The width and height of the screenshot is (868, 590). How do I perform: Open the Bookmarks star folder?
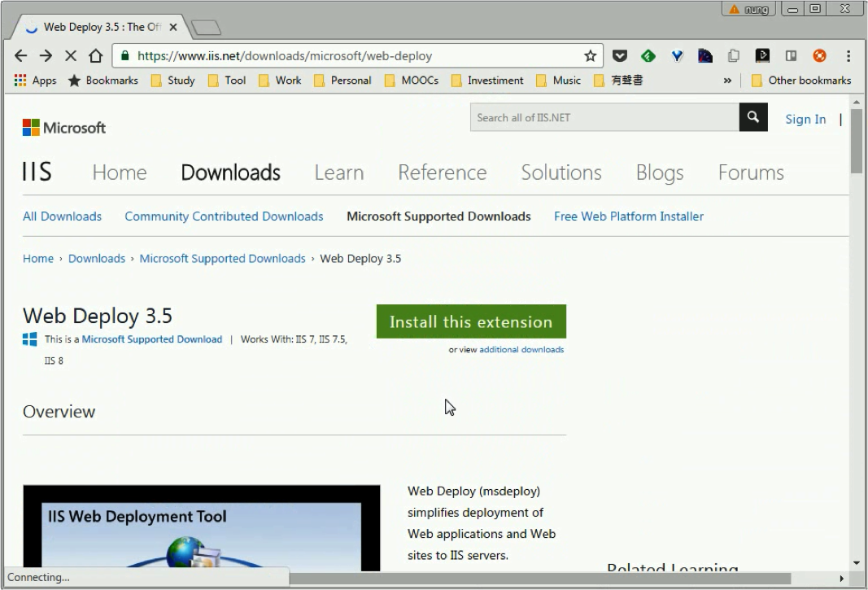click(x=103, y=81)
